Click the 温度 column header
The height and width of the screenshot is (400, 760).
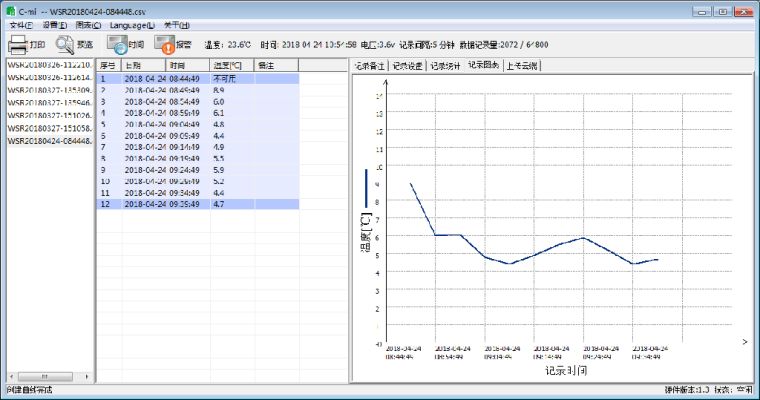click(x=232, y=65)
